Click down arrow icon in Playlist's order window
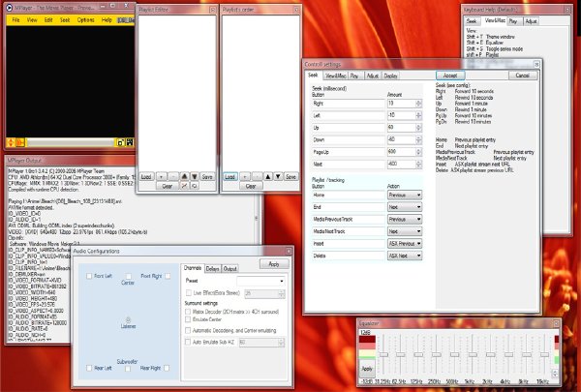581x392 pixels. pyautogui.click(x=278, y=177)
